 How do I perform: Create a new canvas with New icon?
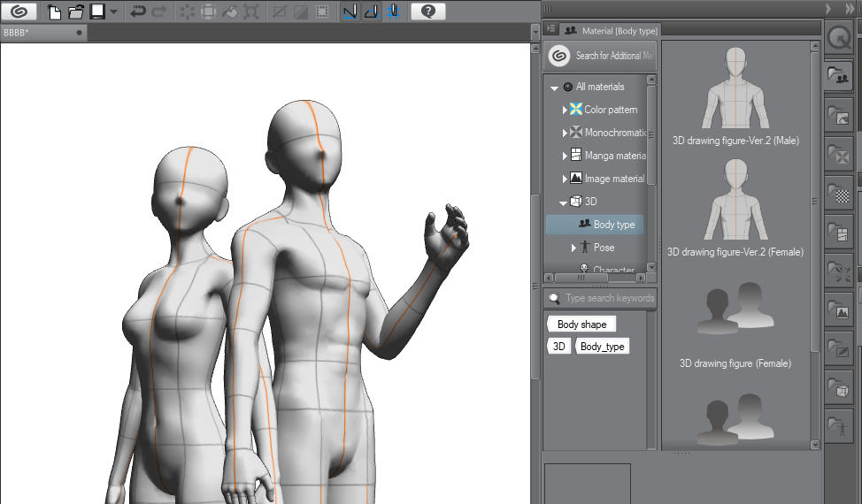[x=56, y=11]
